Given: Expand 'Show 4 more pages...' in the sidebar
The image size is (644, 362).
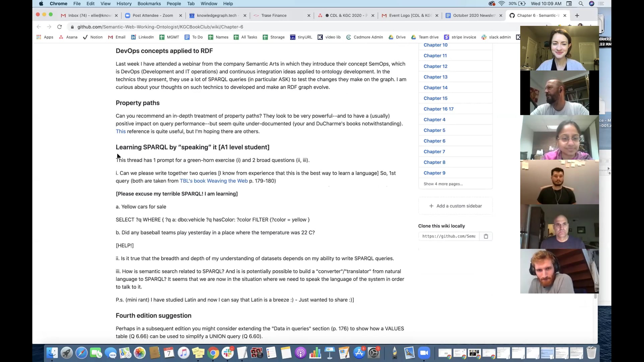Looking at the screenshot, I should 443,184.
